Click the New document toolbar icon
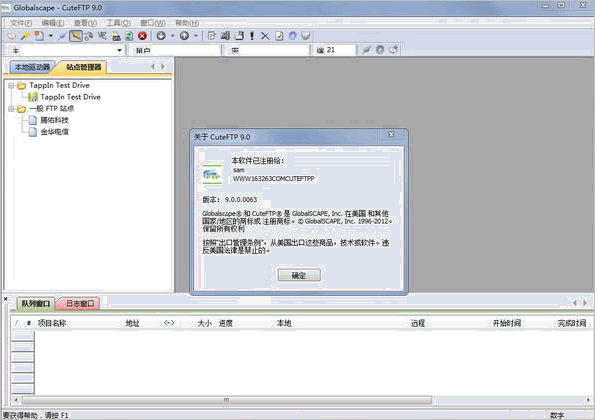The image size is (595, 420). click(39, 36)
